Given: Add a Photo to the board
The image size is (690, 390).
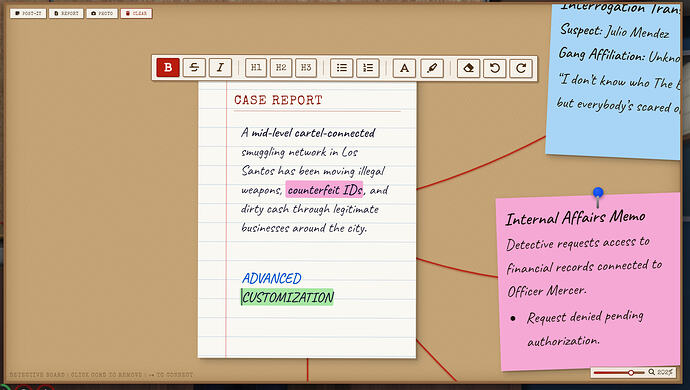Looking at the screenshot, I should pos(102,14).
